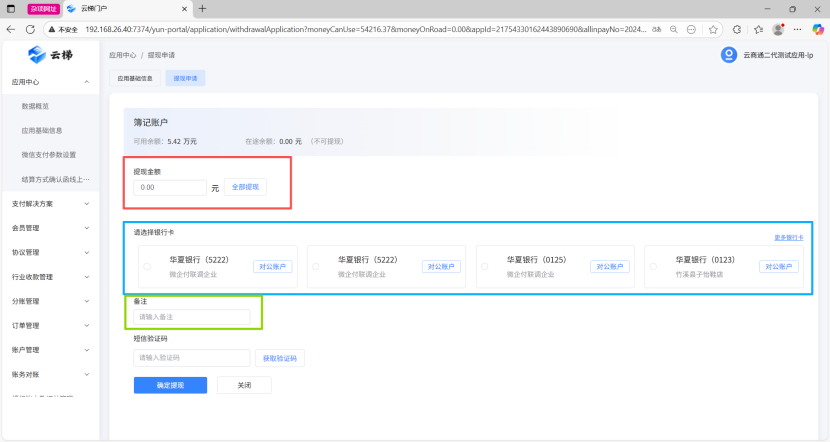
Task: Collapse the 应用中心 sidebar section
Action: point(87,81)
